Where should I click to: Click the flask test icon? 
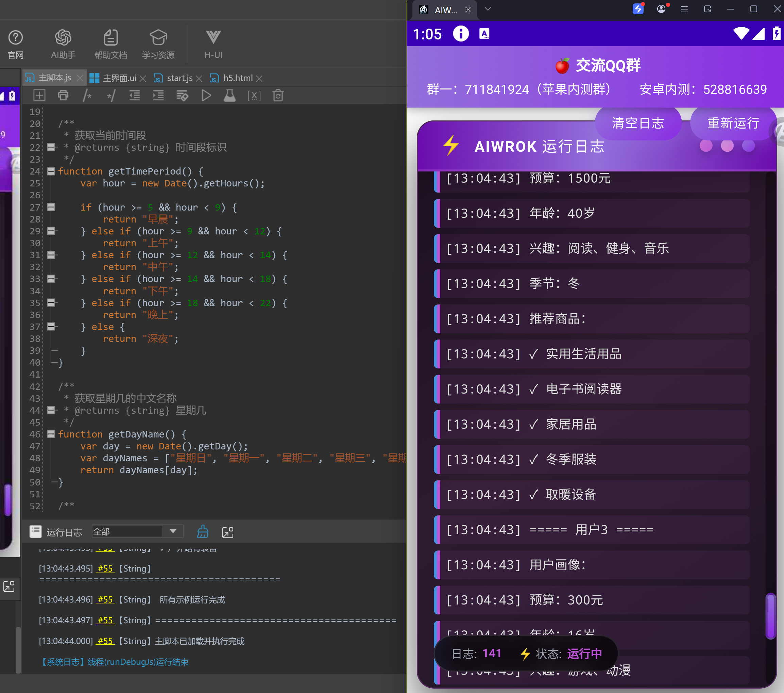click(230, 95)
